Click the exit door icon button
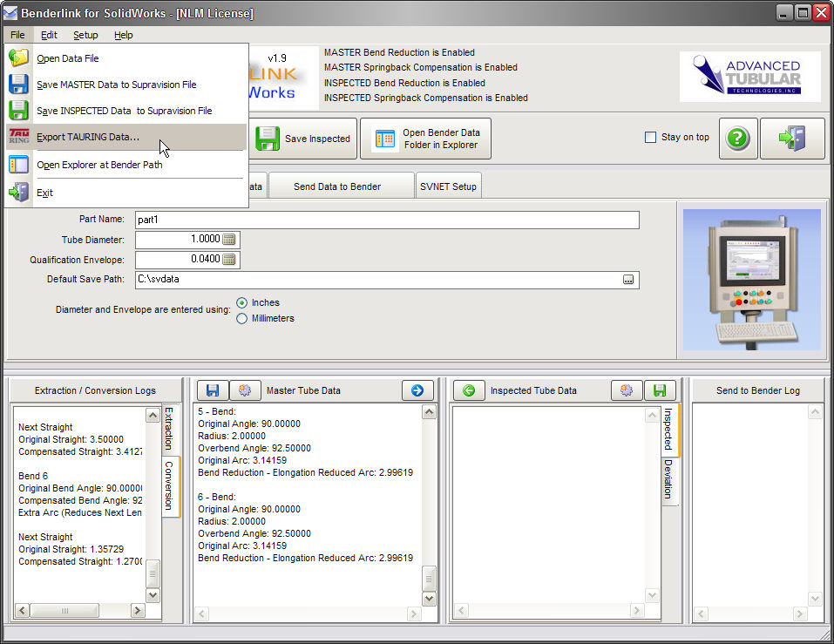Viewport: 834px width, 644px height. [792, 139]
